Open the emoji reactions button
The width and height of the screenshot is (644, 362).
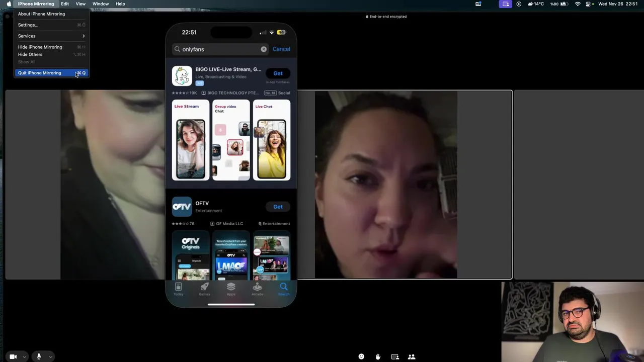(x=361, y=356)
